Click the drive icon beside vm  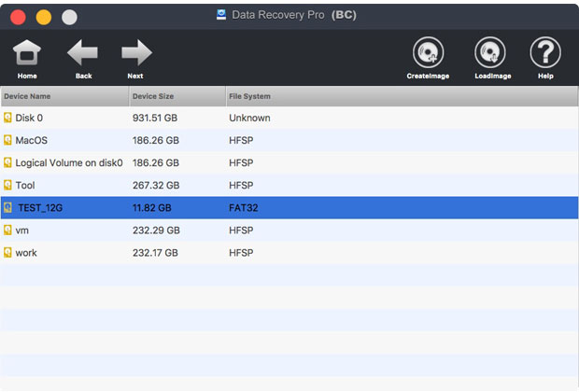click(x=7, y=230)
